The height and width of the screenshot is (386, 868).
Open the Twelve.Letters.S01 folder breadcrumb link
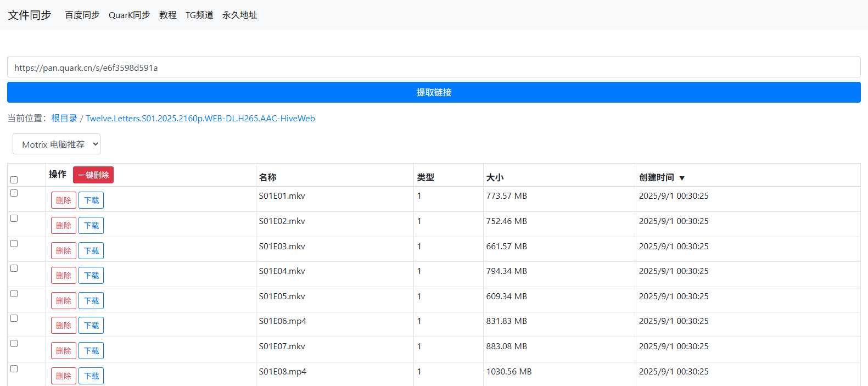pyautogui.click(x=200, y=118)
